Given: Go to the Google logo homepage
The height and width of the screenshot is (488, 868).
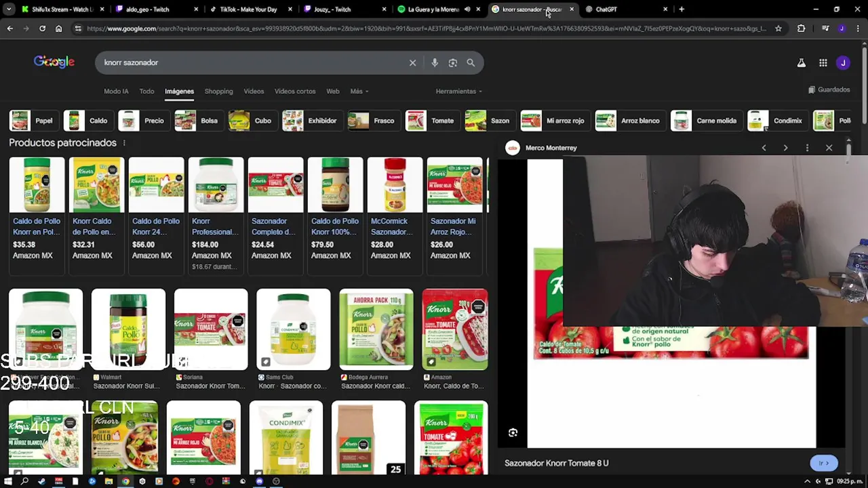Looking at the screenshot, I should (54, 62).
